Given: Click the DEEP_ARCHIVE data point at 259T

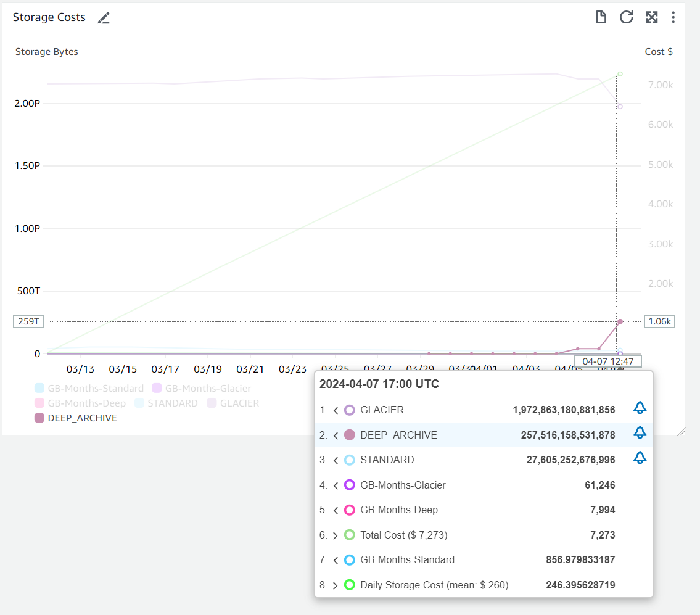Looking at the screenshot, I should (x=620, y=321).
